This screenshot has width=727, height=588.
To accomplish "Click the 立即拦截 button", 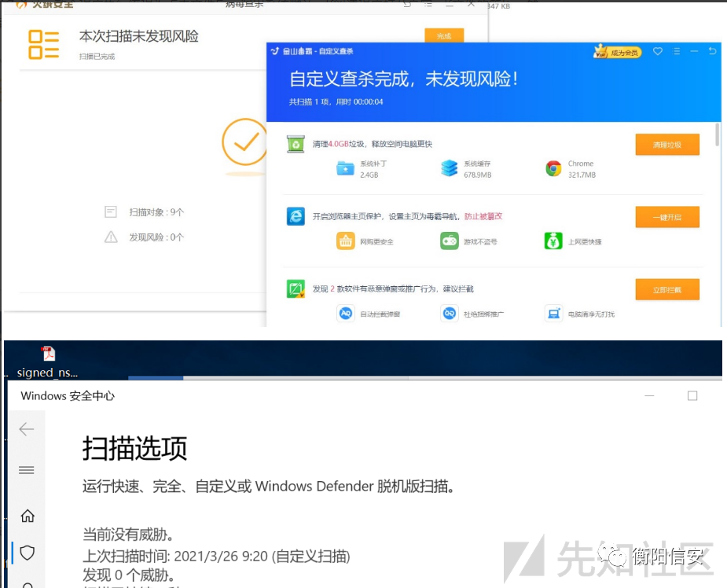I will click(667, 290).
